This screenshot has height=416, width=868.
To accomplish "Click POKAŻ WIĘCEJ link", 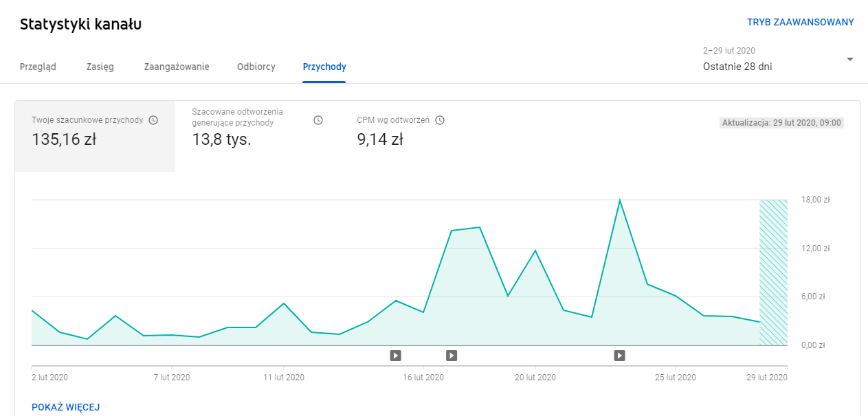I will pyautogui.click(x=66, y=407).
